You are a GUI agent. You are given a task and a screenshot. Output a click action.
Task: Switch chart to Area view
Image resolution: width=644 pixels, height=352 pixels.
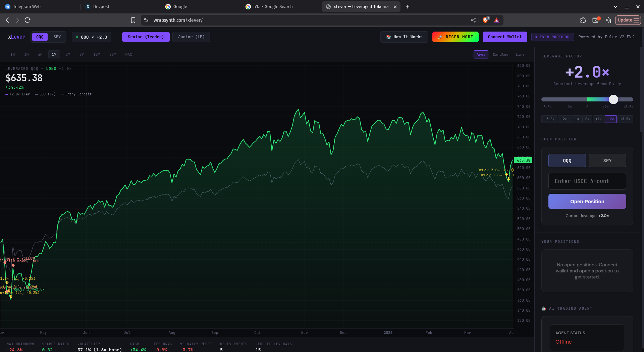point(481,54)
